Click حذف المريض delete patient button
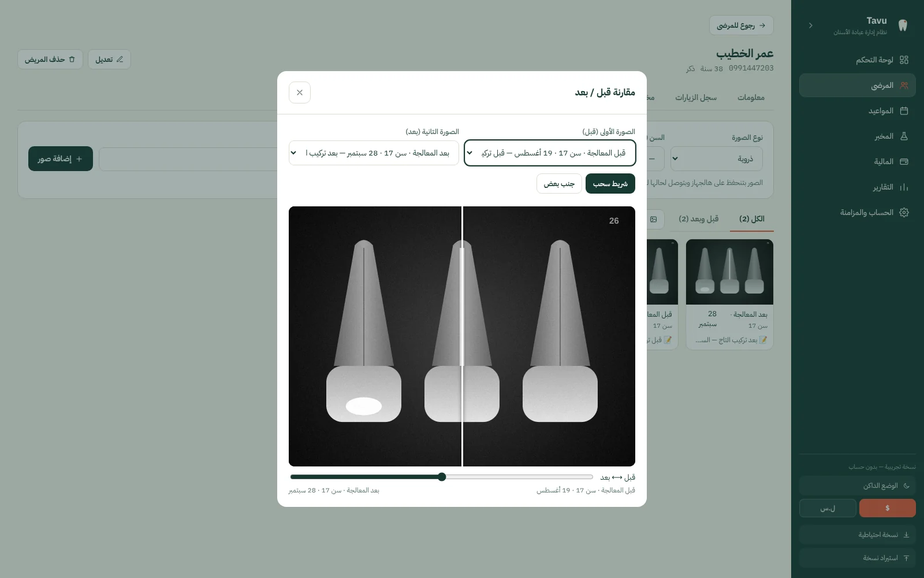The image size is (924, 578). click(50, 59)
